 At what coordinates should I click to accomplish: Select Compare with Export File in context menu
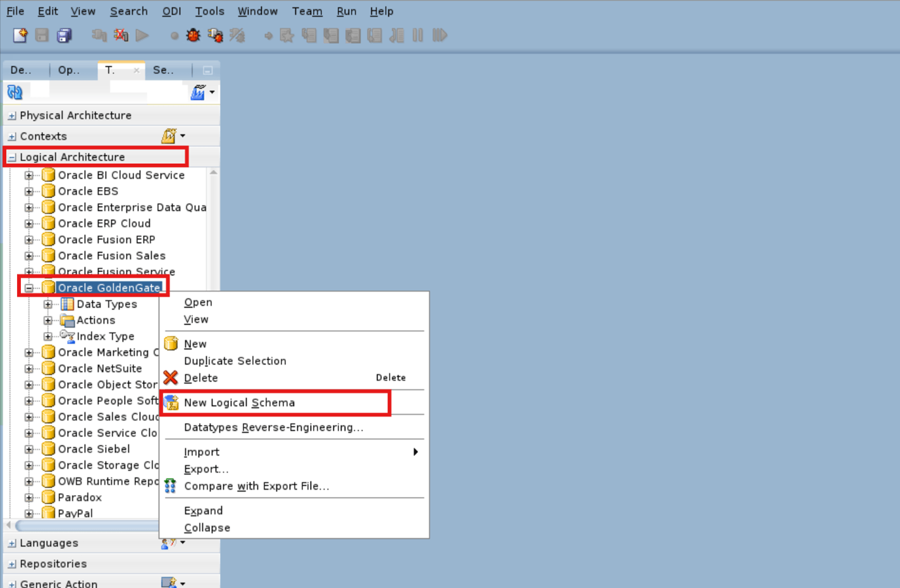[256, 486]
